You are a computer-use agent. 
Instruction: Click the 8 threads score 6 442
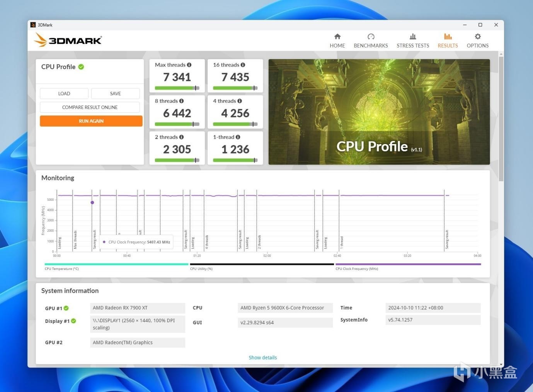click(x=177, y=113)
